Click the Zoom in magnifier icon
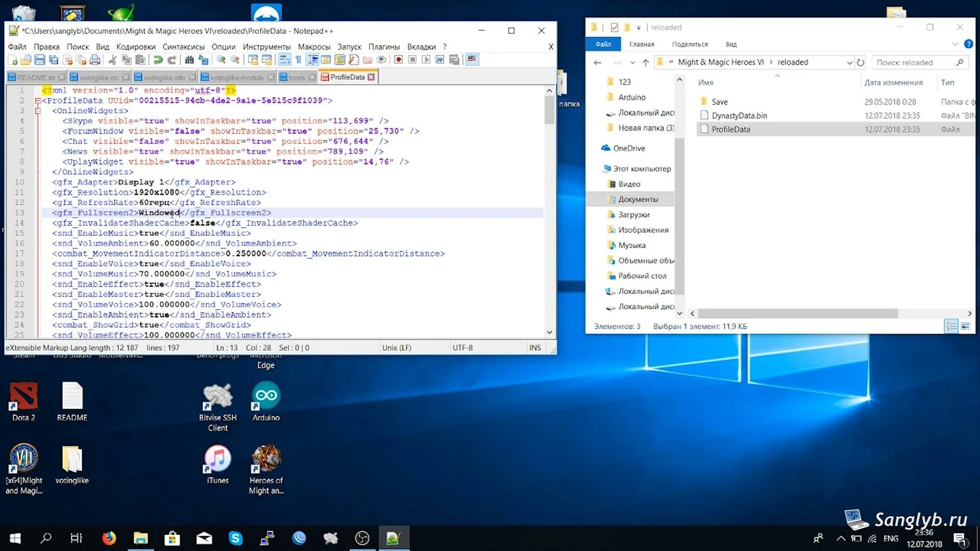 pyautogui.click(x=221, y=60)
